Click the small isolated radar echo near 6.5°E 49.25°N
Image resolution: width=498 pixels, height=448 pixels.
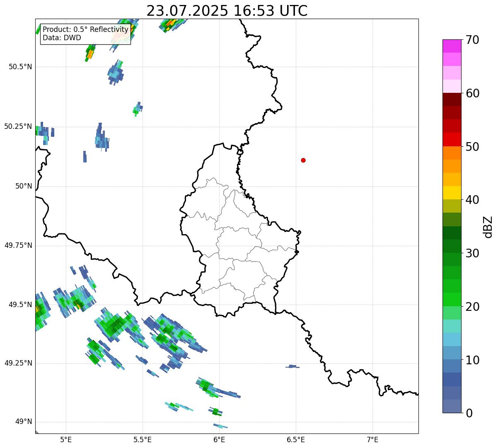293,366
